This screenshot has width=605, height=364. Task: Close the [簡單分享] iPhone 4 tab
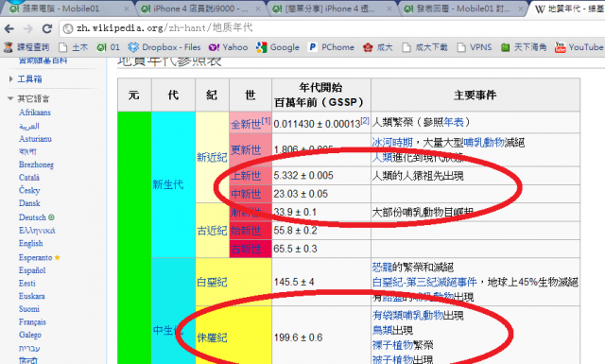coord(389,9)
